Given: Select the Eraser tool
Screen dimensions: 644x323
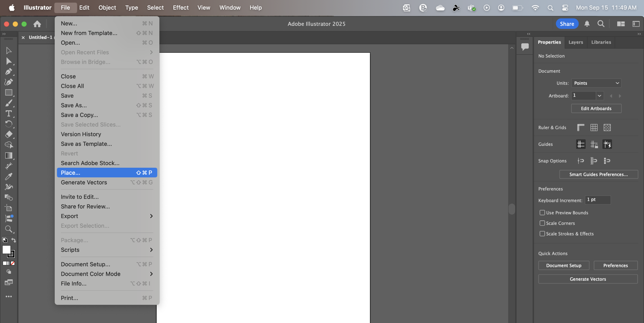Looking at the screenshot, I should (9, 134).
